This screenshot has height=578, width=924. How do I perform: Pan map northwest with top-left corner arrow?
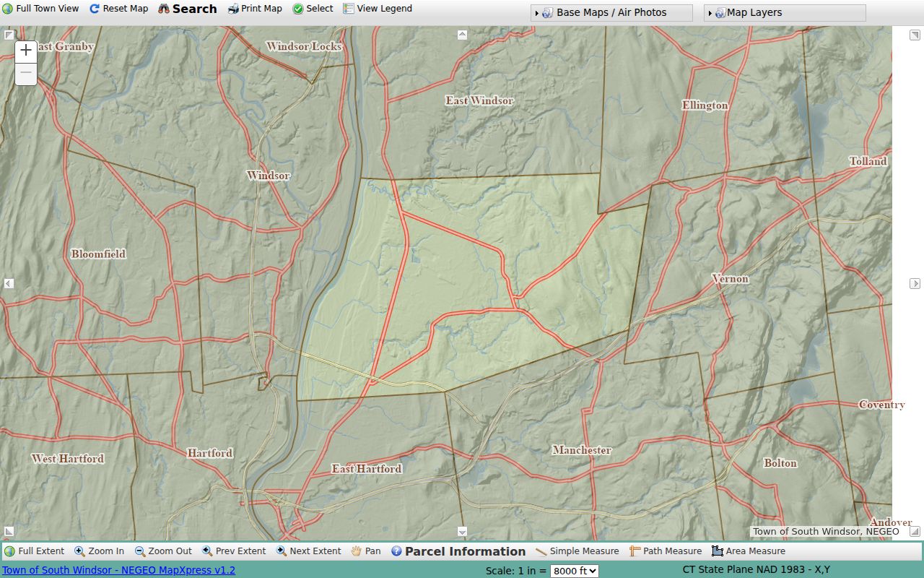pyautogui.click(x=9, y=34)
